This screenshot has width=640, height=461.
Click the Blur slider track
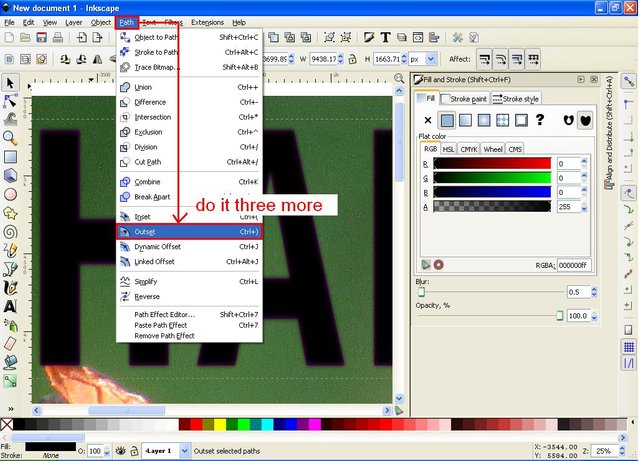[x=490, y=292]
